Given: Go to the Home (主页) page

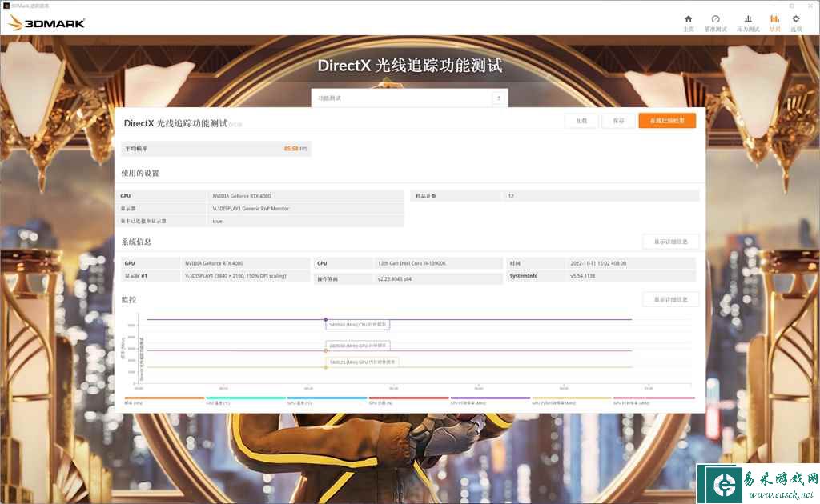Looking at the screenshot, I should pyautogui.click(x=688, y=23).
